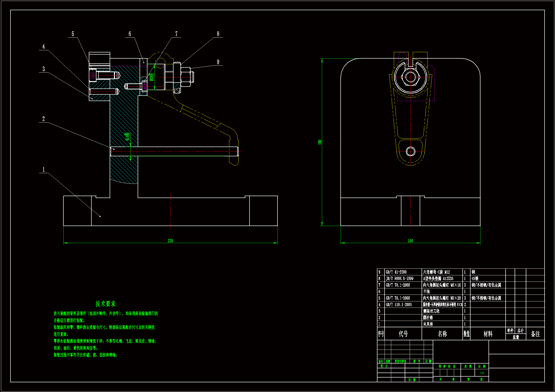Click the 六角螺母-C级 M12 name cell
The image size is (555, 392).
click(x=436, y=272)
